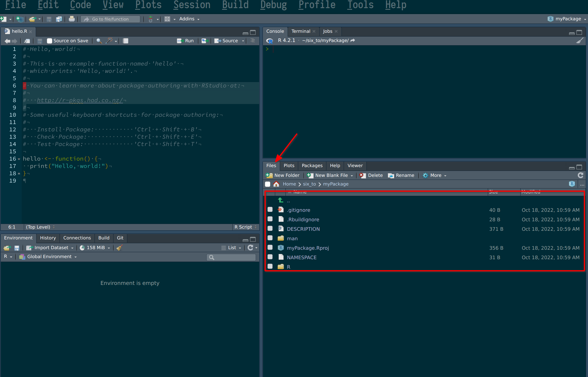Open the Addins dropdown
The height and width of the screenshot is (377, 588).
189,19
